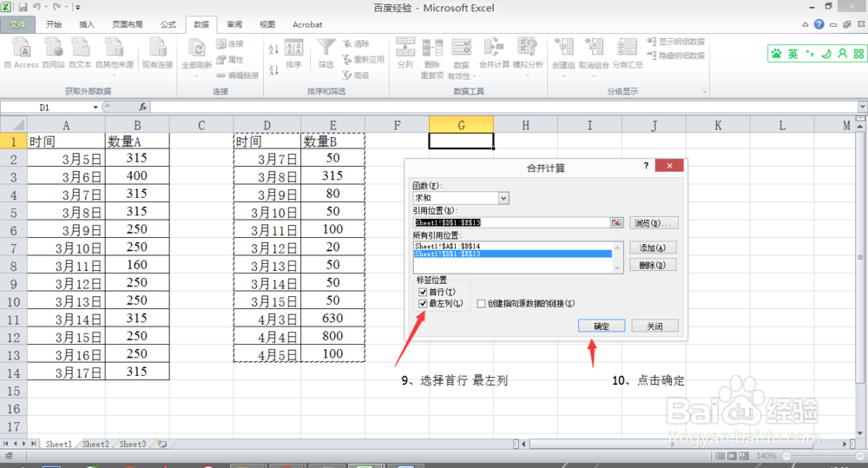Click the 确定 OK button
Image resolution: width=868 pixels, height=468 pixels.
tap(602, 326)
